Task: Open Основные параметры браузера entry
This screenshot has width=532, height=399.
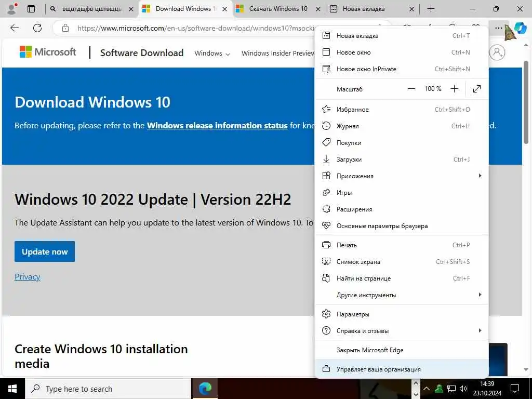Action: (x=402, y=225)
